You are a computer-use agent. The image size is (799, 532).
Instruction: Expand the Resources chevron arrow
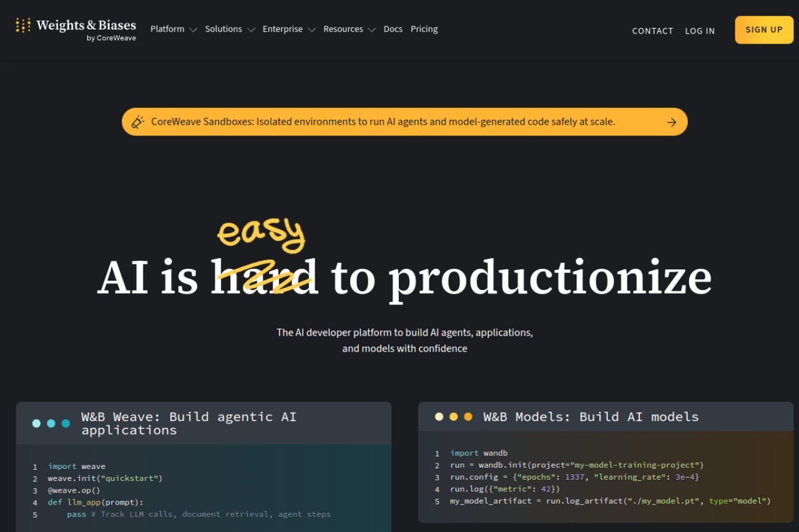(372, 30)
